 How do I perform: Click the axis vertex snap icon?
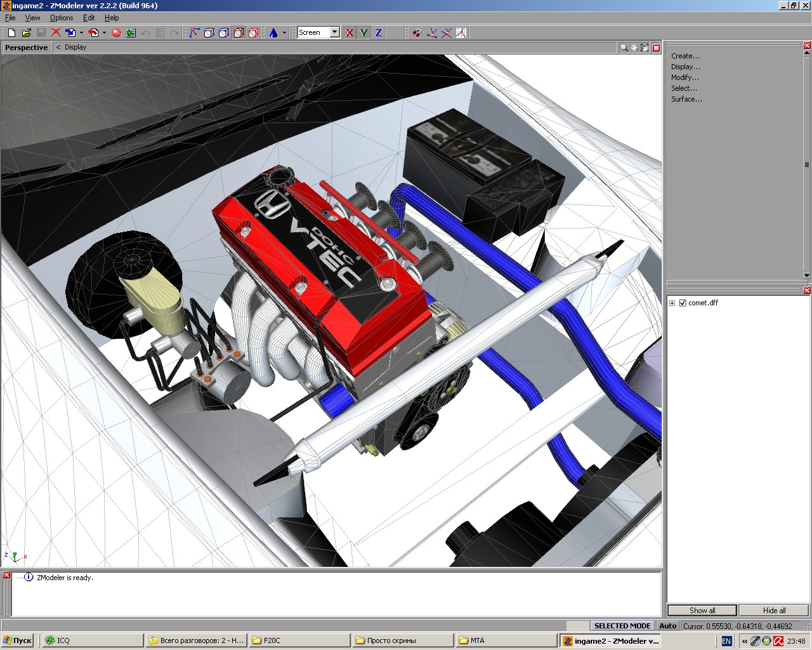click(432, 32)
